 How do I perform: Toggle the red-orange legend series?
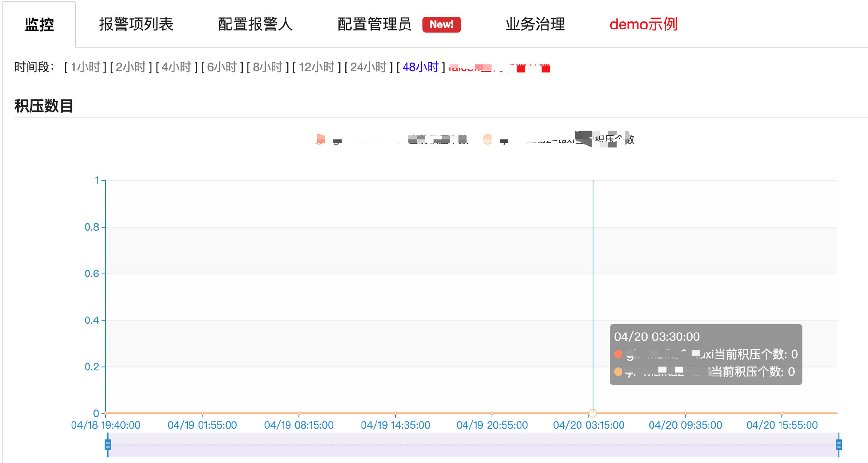pos(391,139)
